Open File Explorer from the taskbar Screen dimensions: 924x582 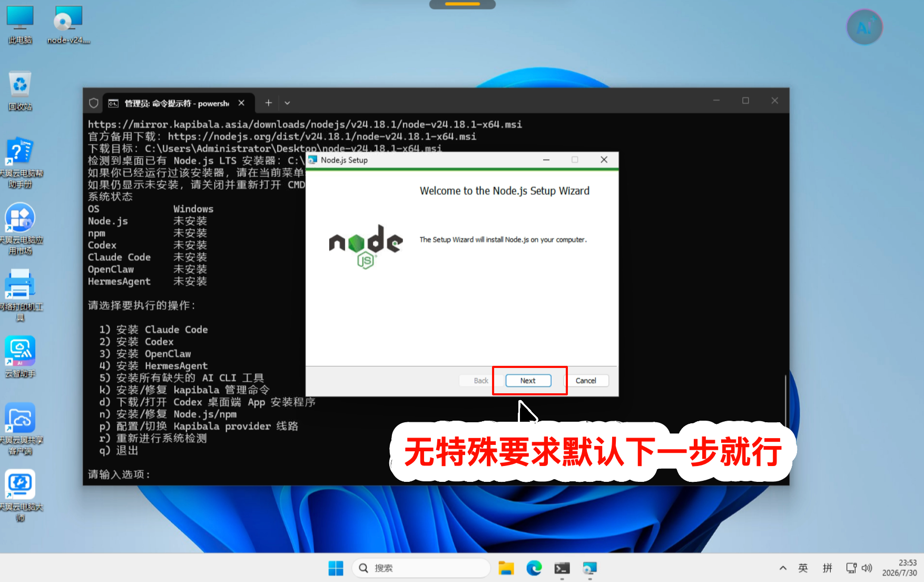[506, 568]
